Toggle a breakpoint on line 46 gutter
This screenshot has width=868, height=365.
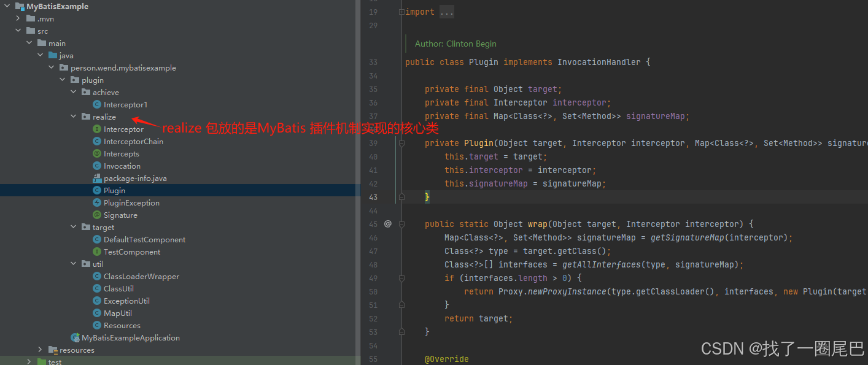(x=388, y=237)
